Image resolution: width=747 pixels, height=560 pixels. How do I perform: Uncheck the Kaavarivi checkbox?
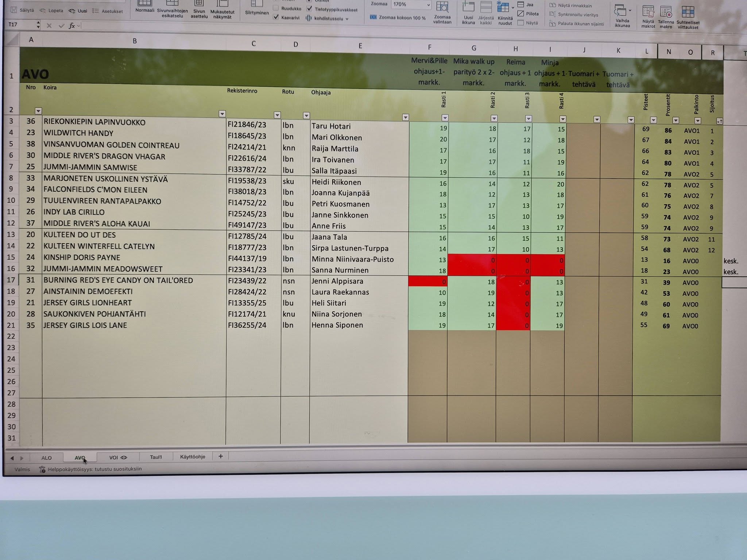coord(276,17)
